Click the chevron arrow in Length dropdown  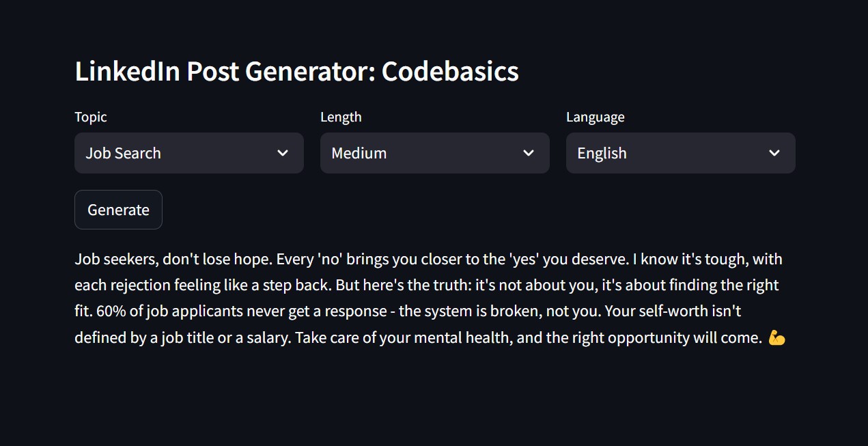click(529, 153)
